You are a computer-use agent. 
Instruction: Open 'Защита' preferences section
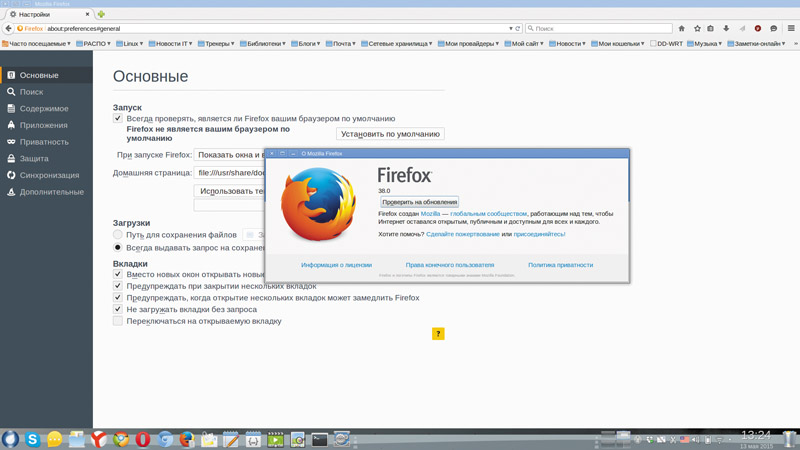[46, 159]
